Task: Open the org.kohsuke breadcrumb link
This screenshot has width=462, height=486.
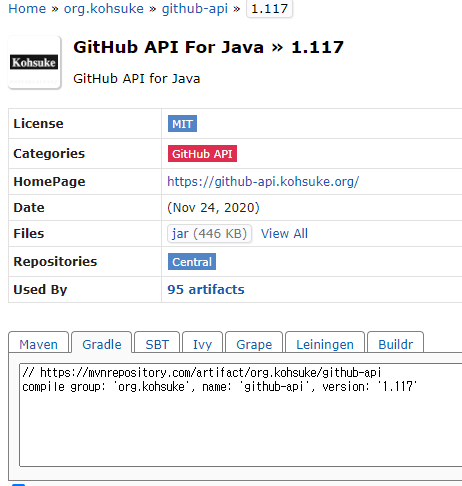Action: (x=104, y=9)
